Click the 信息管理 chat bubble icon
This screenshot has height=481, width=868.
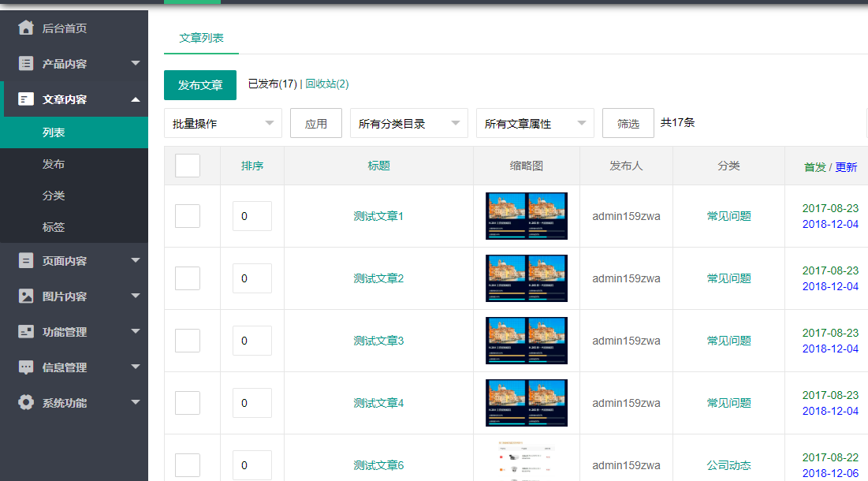(26, 367)
